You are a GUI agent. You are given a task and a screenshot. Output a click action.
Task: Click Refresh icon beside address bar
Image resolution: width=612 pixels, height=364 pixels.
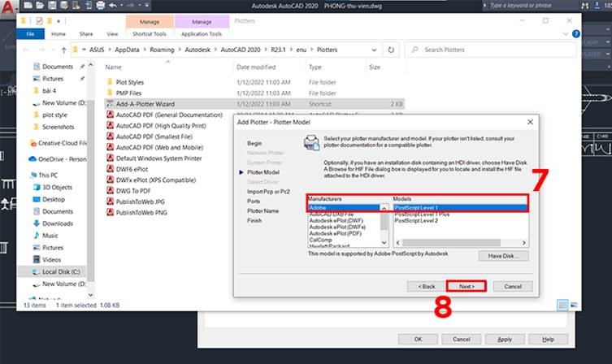coord(391,50)
